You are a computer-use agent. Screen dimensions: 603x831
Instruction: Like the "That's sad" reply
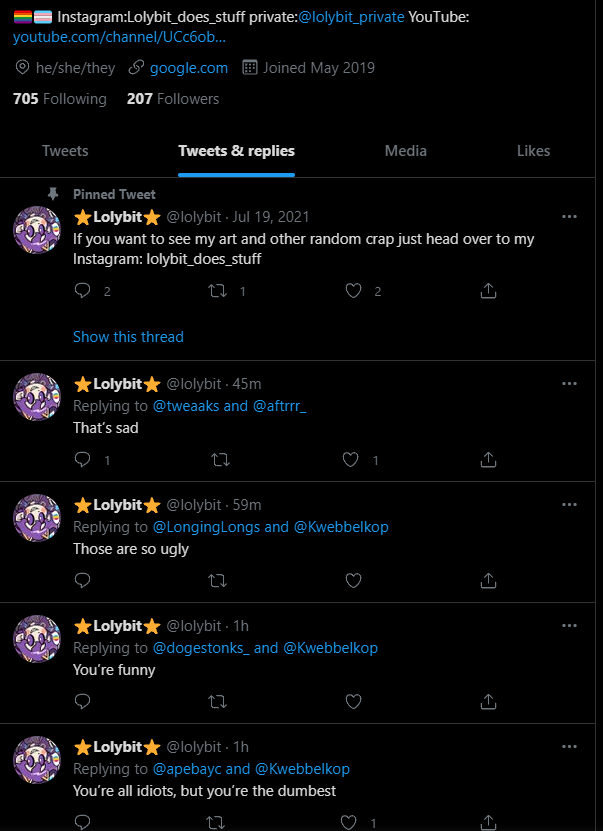pyautogui.click(x=353, y=460)
